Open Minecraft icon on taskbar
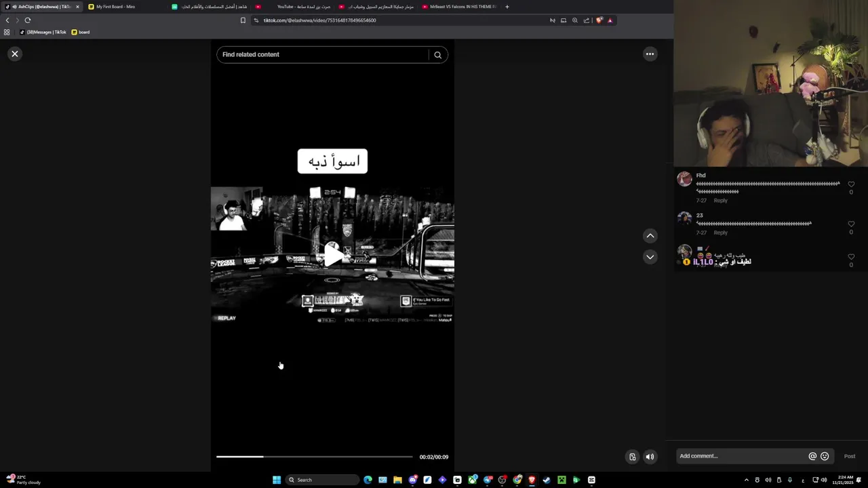This screenshot has height=488, width=868. pyautogui.click(x=561, y=480)
